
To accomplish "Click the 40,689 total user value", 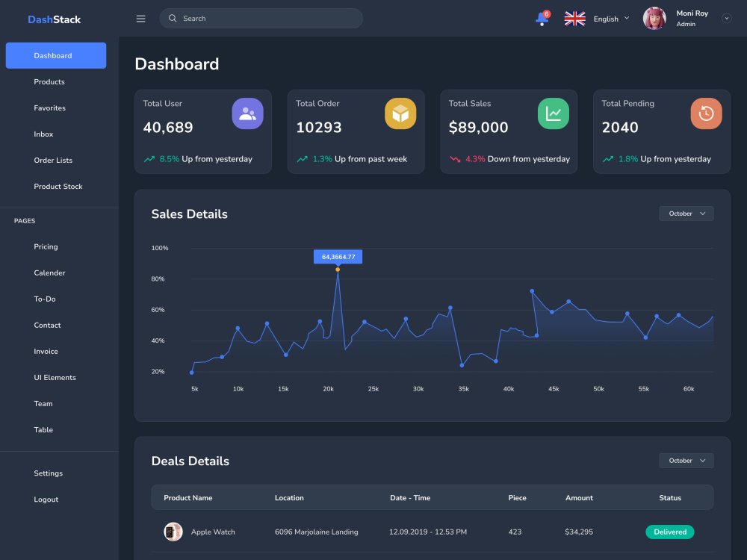I will pos(167,128).
